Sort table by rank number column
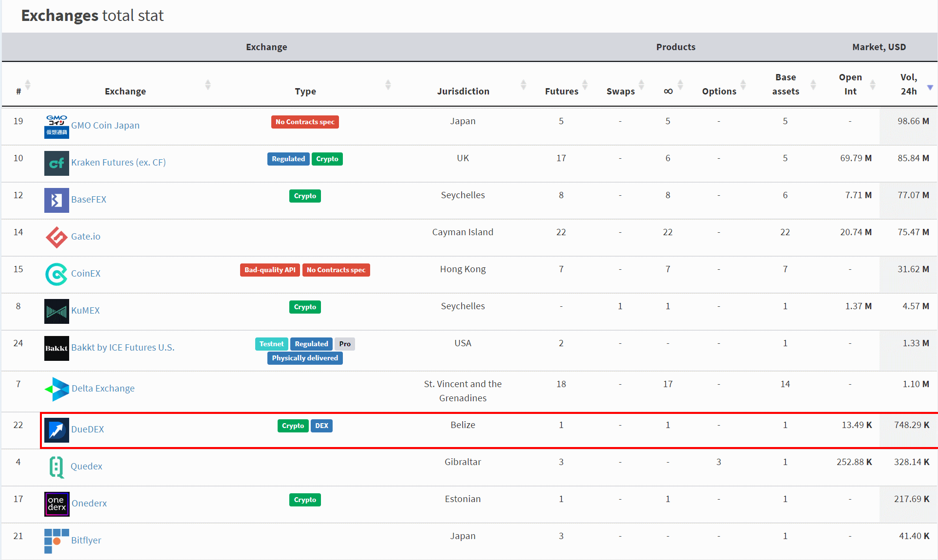Screen dimensions: 938x560 (x=28, y=85)
